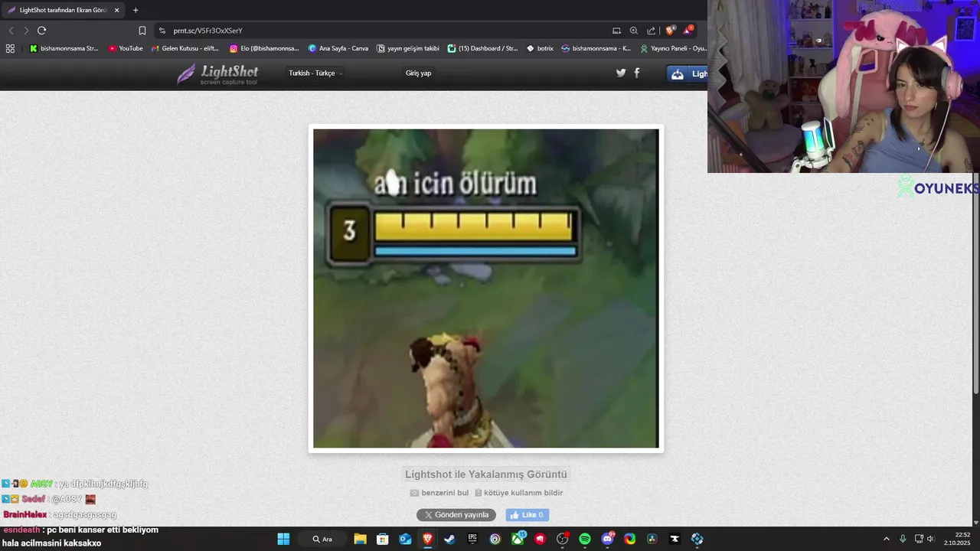Click the browser back arrow
The image size is (980, 551).
[x=11, y=31]
